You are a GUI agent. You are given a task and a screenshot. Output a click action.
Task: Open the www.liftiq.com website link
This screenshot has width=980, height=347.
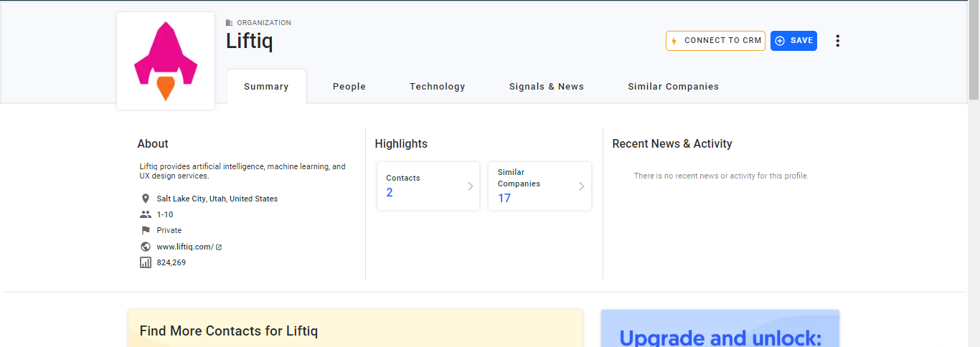[184, 247]
